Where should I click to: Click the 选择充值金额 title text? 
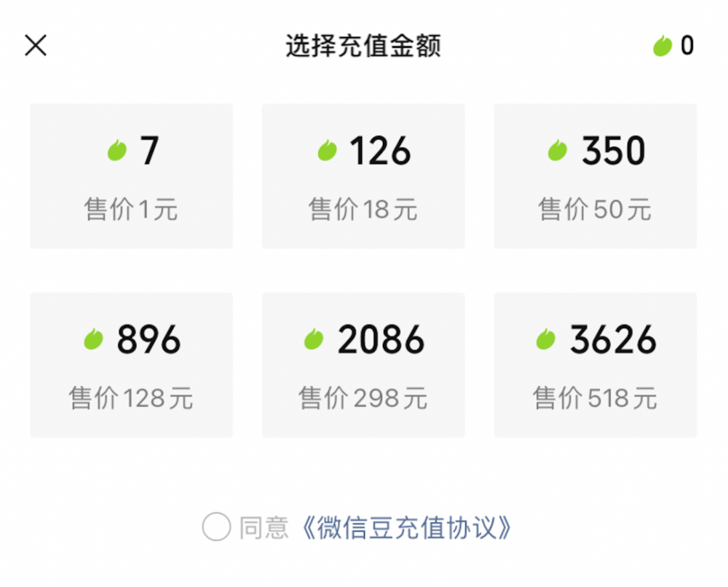363,46
